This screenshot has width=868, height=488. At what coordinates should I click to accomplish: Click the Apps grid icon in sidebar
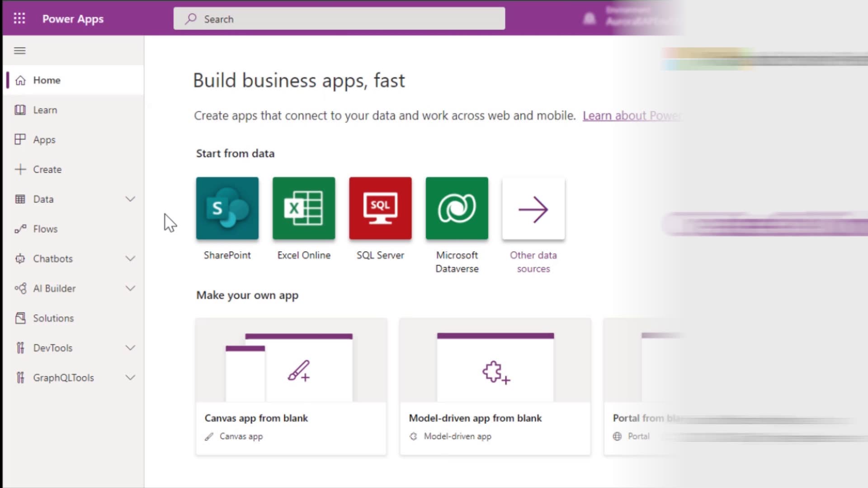click(20, 140)
